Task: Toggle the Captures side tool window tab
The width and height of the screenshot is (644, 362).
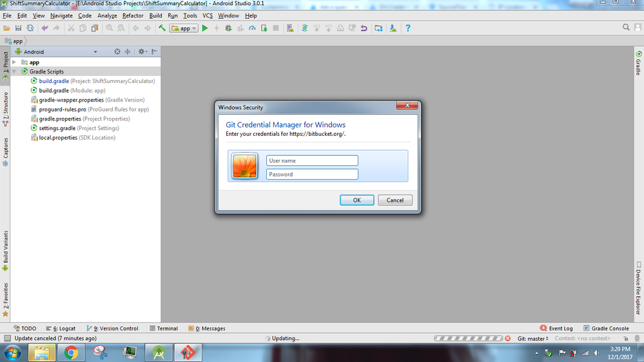Action: pyautogui.click(x=5, y=152)
